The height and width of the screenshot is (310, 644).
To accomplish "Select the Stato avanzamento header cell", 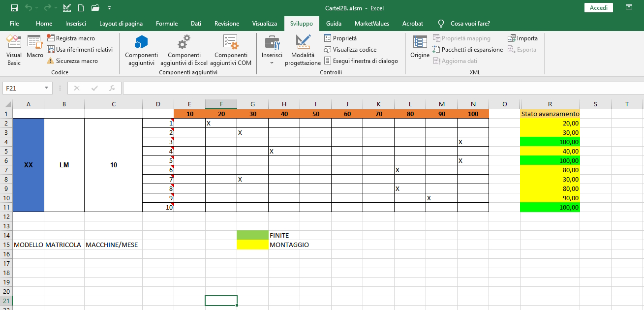I will [x=550, y=114].
